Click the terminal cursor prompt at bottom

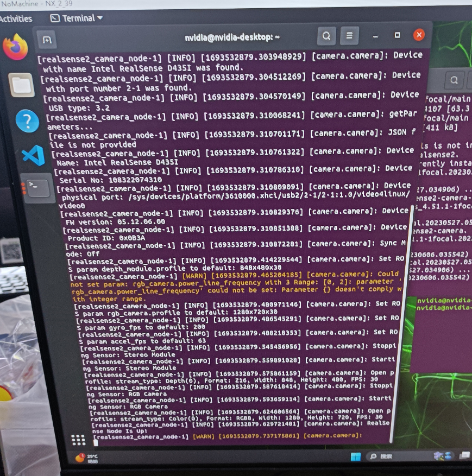[96, 442]
